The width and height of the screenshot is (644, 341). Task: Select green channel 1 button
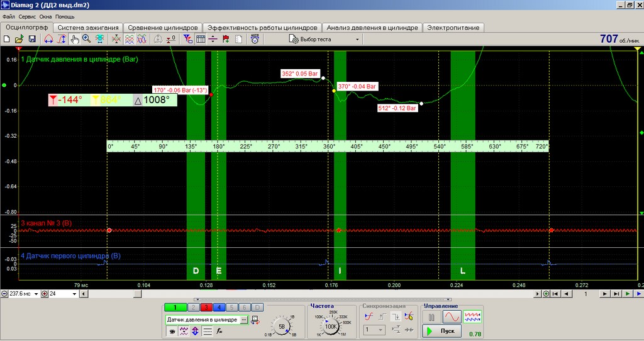tap(175, 307)
